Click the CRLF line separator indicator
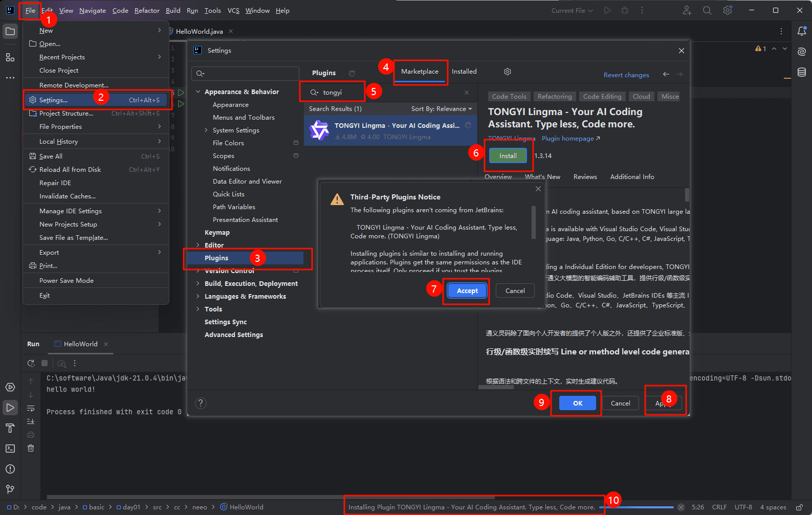Image resolution: width=812 pixels, height=515 pixels. click(719, 507)
